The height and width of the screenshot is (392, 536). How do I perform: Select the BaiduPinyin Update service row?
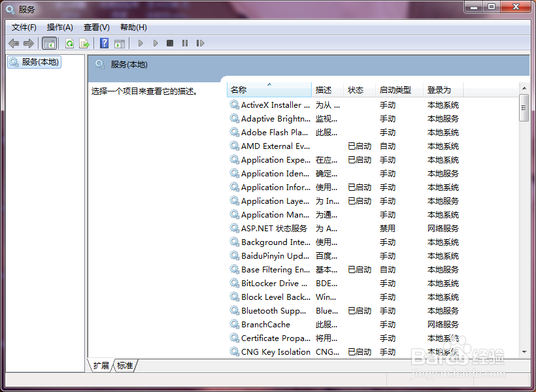(x=345, y=255)
